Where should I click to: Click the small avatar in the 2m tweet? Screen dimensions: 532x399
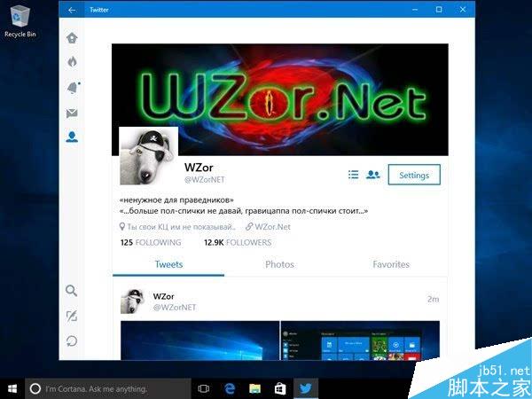coord(132,301)
